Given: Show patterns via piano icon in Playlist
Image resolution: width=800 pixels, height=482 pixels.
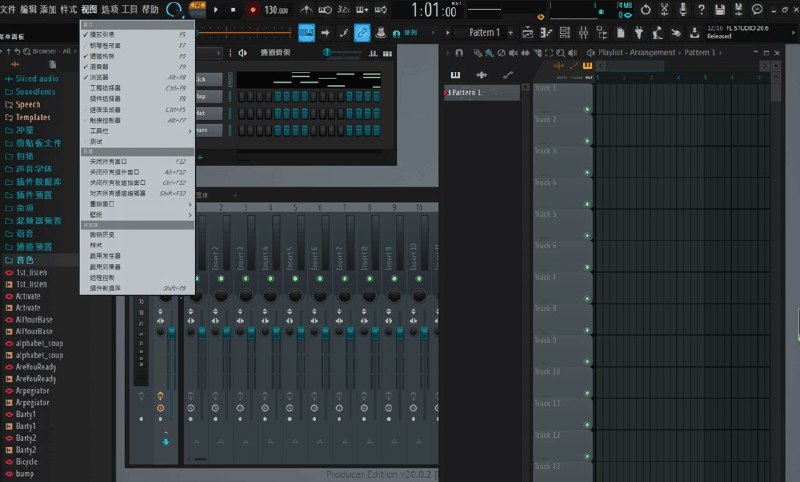Looking at the screenshot, I should click(x=455, y=75).
